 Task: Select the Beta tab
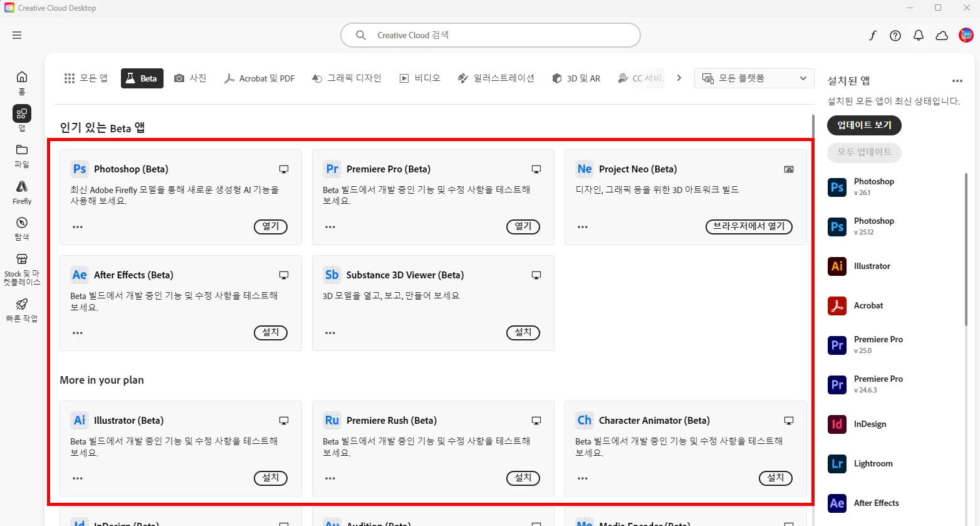[x=142, y=78]
